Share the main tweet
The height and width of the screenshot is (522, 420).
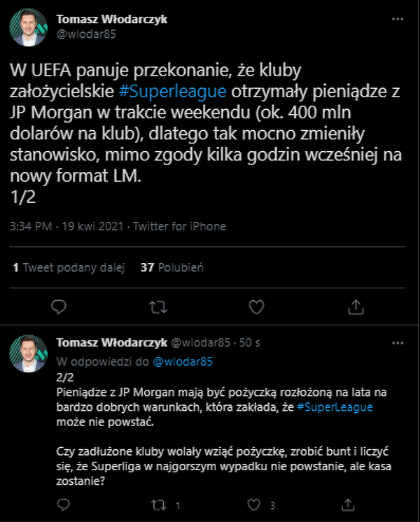(356, 306)
